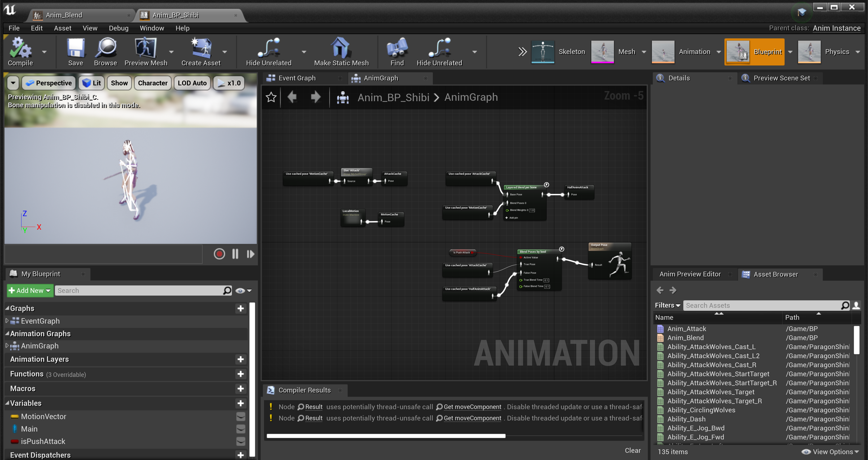Click the Search Assets input field
This screenshot has width=868, height=460.
tap(762, 306)
